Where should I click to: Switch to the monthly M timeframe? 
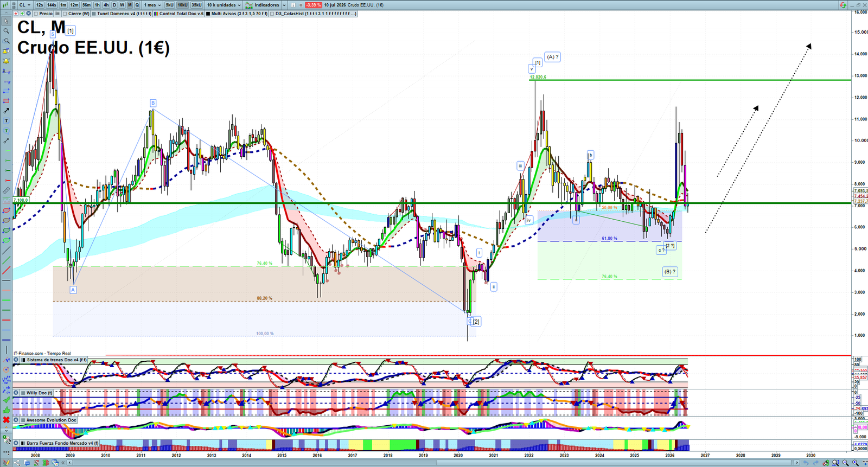(130, 5)
